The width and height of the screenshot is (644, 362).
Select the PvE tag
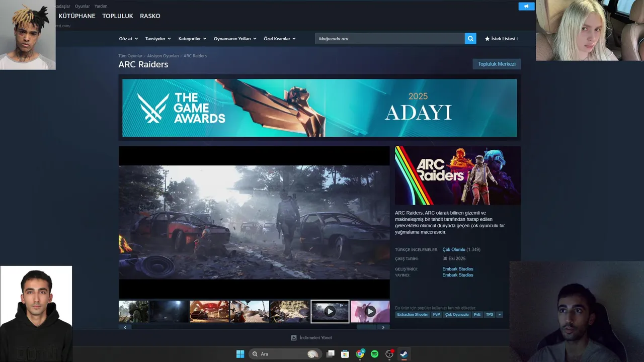pos(477,315)
